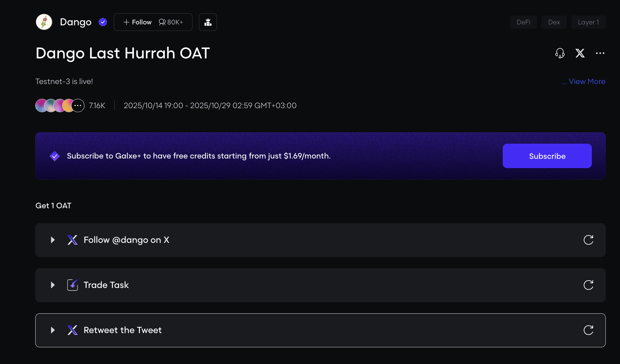The width and height of the screenshot is (620, 364).
Task: Refresh the Trade Task status
Action: (x=588, y=285)
